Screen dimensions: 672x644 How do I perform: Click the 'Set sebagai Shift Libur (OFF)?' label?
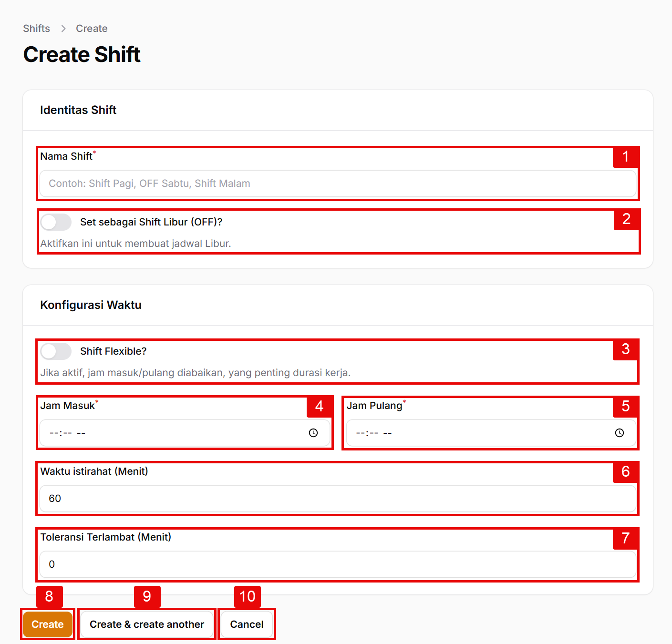pyautogui.click(x=151, y=222)
